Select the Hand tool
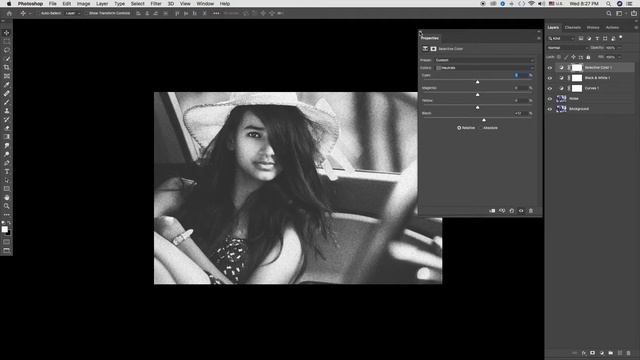 [x=7, y=198]
